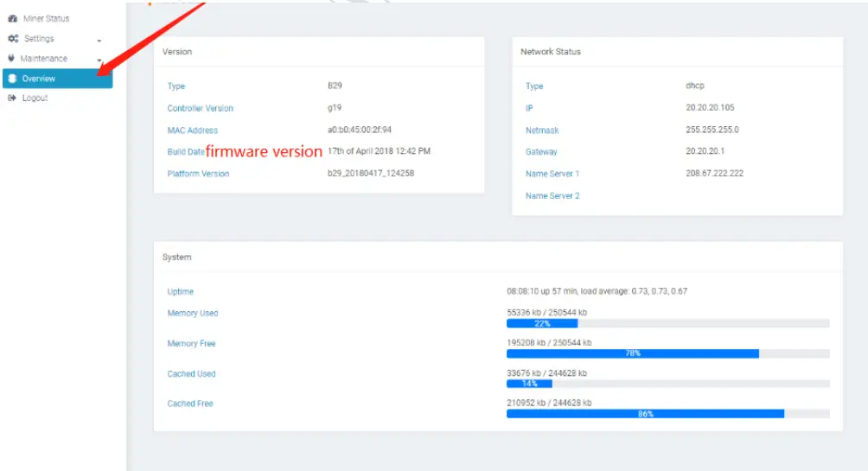
Task: Click the MAC Address label
Action: tap(192, 130)
